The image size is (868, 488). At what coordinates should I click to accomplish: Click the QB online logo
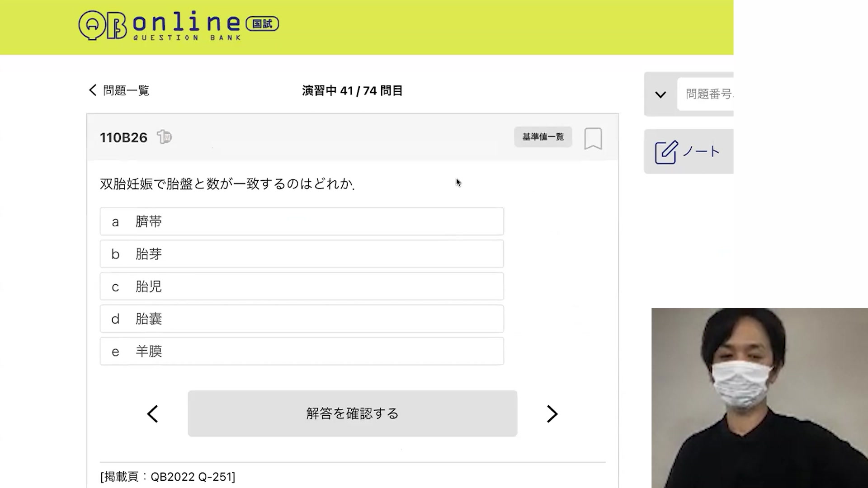(179, 25)
